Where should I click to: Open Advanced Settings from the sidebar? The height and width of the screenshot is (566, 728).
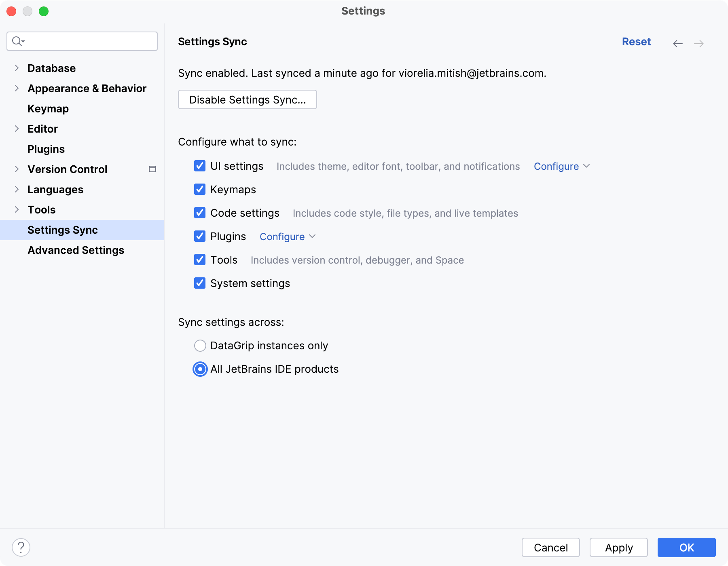[x=76, y=250]
